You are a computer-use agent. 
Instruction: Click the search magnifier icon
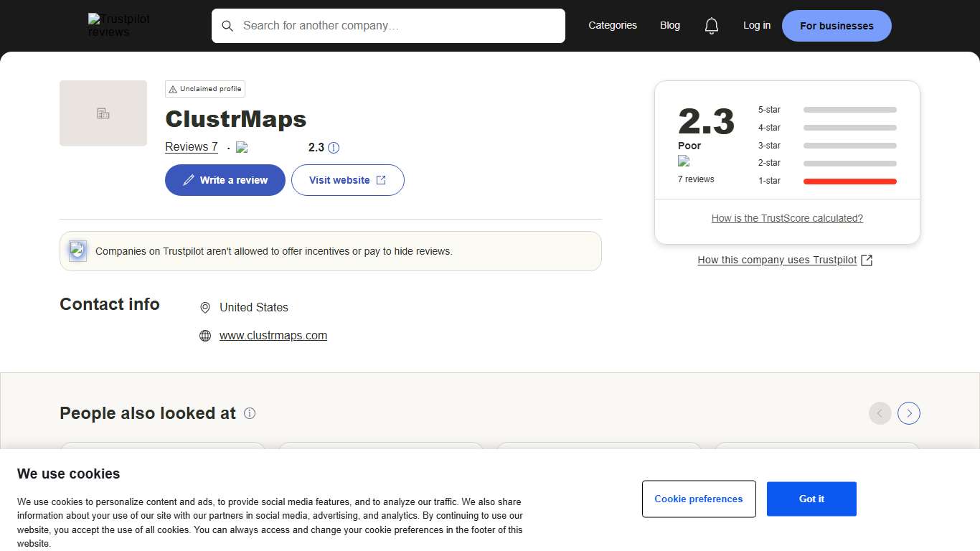tap(227, 25)
